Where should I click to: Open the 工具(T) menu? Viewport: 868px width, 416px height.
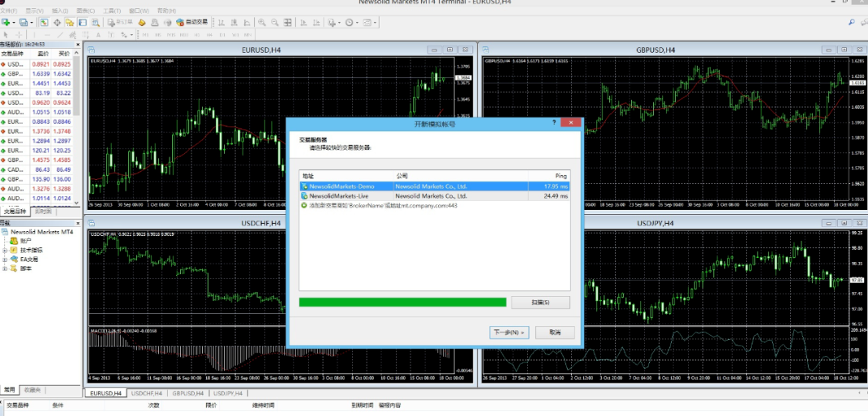click(112, 11)
